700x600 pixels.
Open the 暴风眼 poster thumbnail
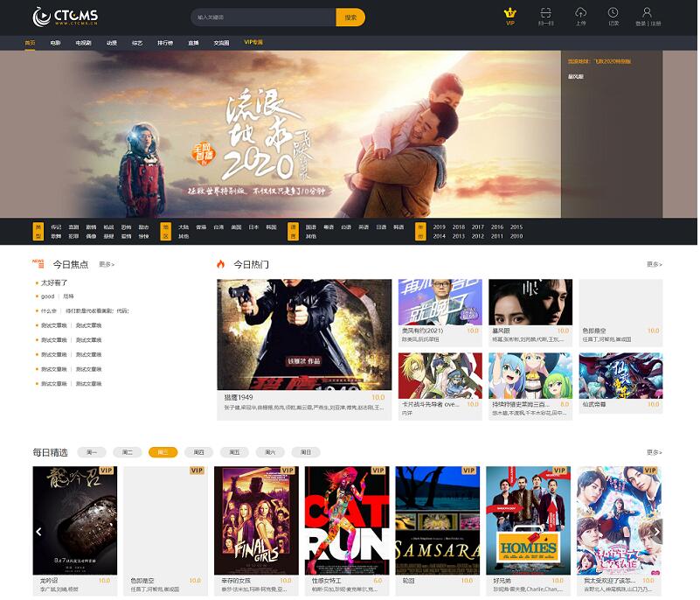pyautogui.click(x=530, y=302)
